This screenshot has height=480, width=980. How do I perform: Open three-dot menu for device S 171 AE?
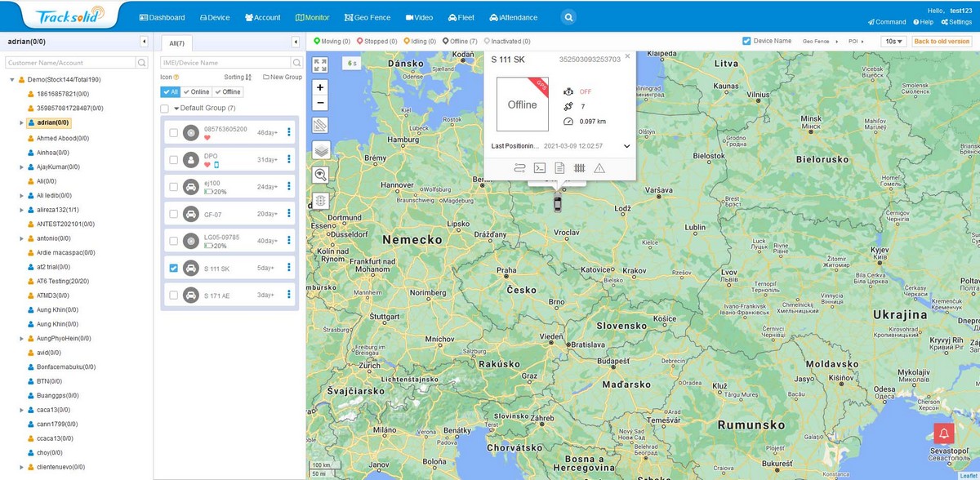tap(289, 295)
